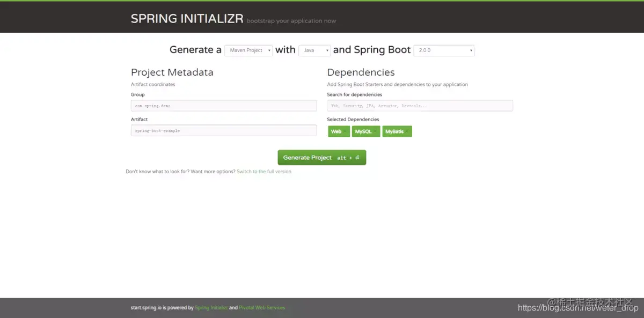Viewport: 644px width, 318px height.
Task: Open the Maven Project type dropdown
Action: pyautogui.click(x=248, y=50)
